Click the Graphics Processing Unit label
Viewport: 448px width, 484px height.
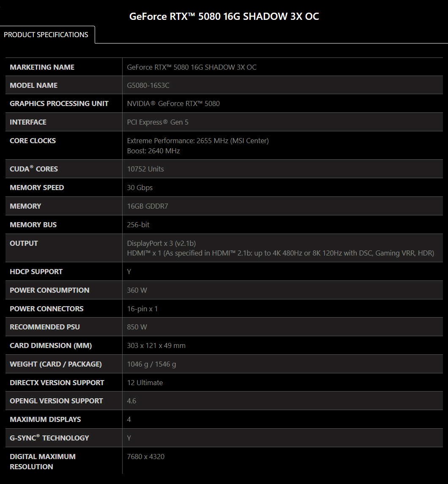point(59,103)
